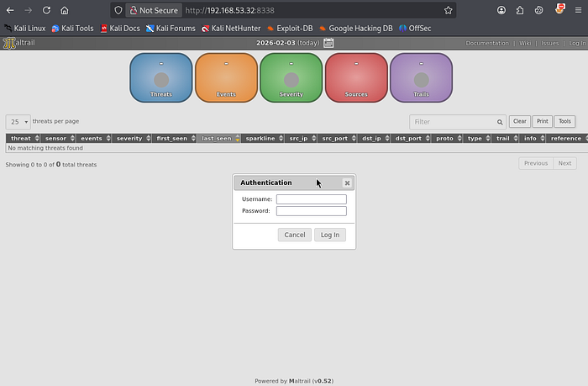Click the Clear button
Image resolution: width=588 pixels, height=386 pixels.
520,121
